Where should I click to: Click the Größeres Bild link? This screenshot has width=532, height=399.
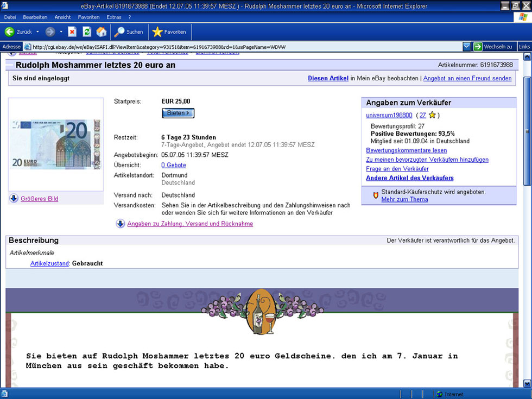click(x=39, y=199)
